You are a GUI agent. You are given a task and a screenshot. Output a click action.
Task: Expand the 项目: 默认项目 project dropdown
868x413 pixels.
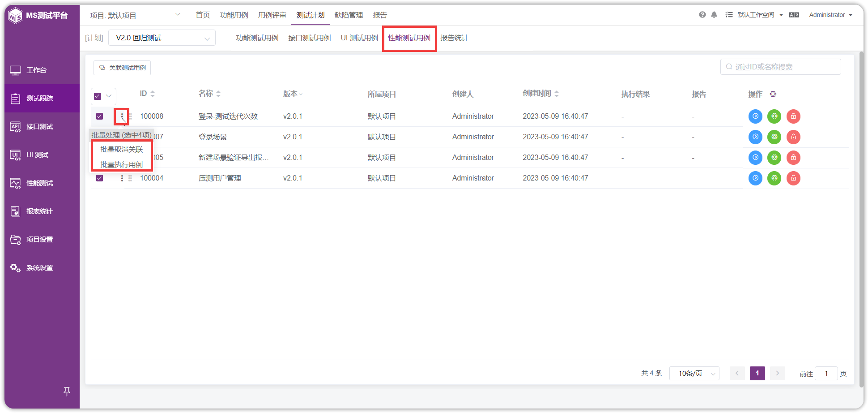click(x=135, y=15)
